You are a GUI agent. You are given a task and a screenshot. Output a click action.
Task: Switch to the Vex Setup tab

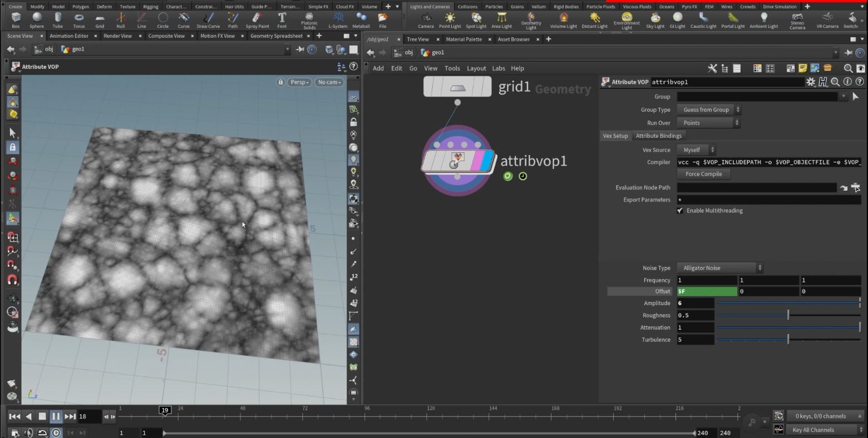[x=615, y=136]
